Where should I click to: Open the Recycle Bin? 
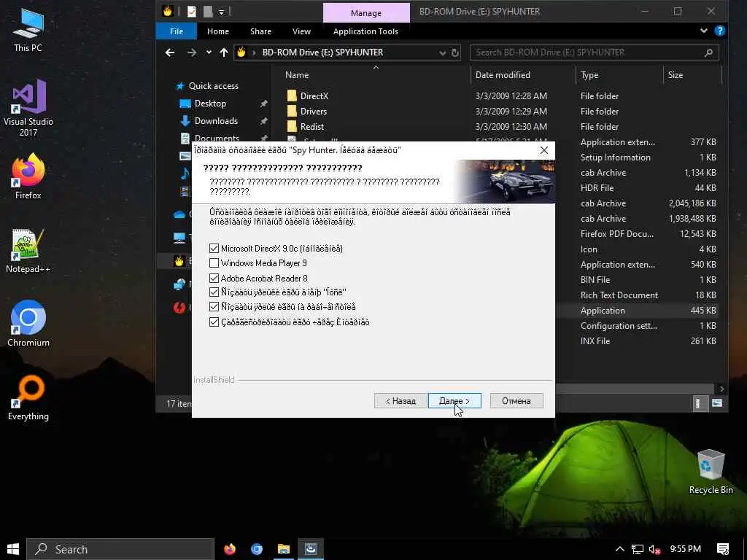tap(711, 472)
